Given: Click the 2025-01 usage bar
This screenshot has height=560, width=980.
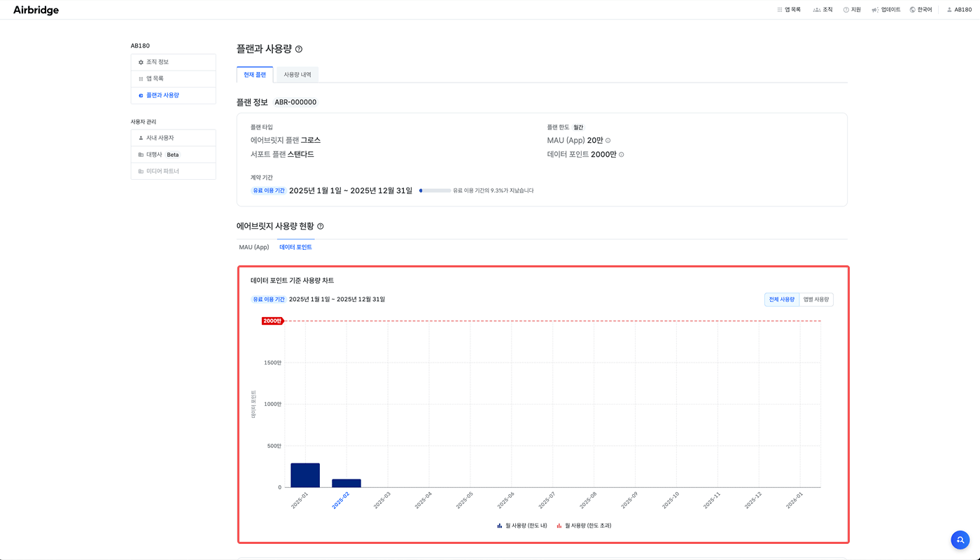Looking at the screenshot, I should (x=305, y=475).
